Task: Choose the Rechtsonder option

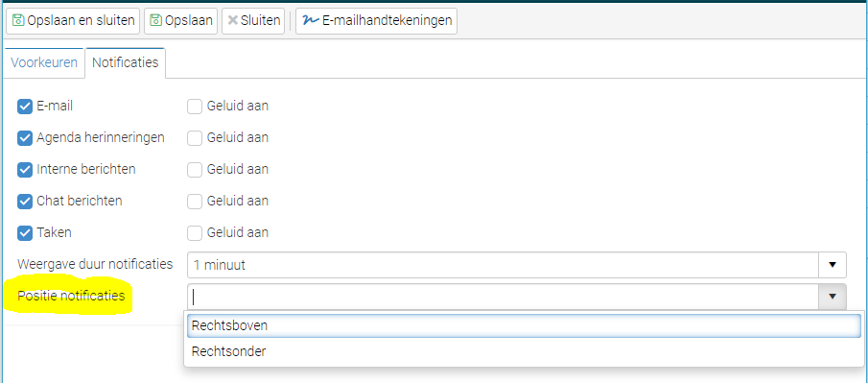Action: (524, 351)
